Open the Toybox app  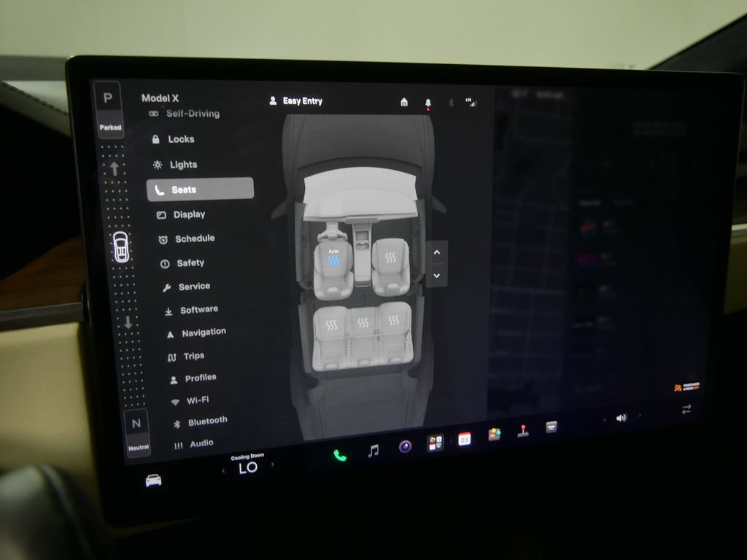pyautogui.click(x=495, y=435)
